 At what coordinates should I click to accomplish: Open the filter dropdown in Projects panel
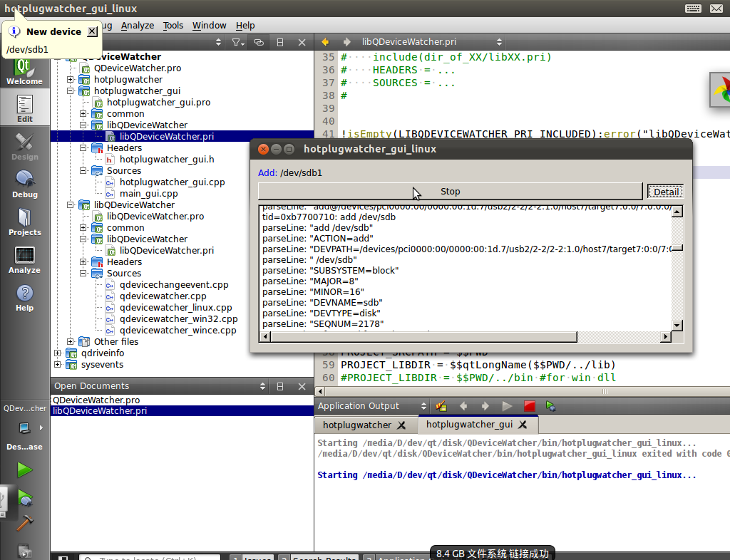coord(237,43)
